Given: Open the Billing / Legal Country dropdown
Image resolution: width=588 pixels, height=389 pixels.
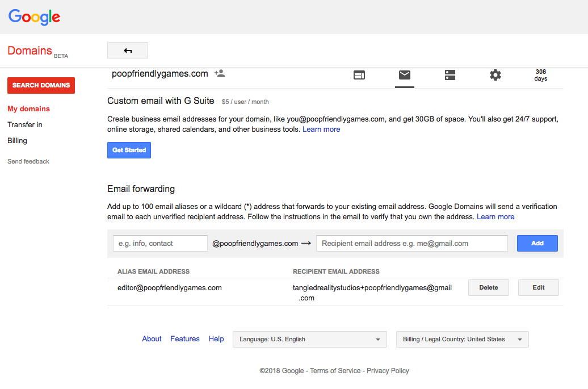Looking at the screenshot, I should 462,340.
